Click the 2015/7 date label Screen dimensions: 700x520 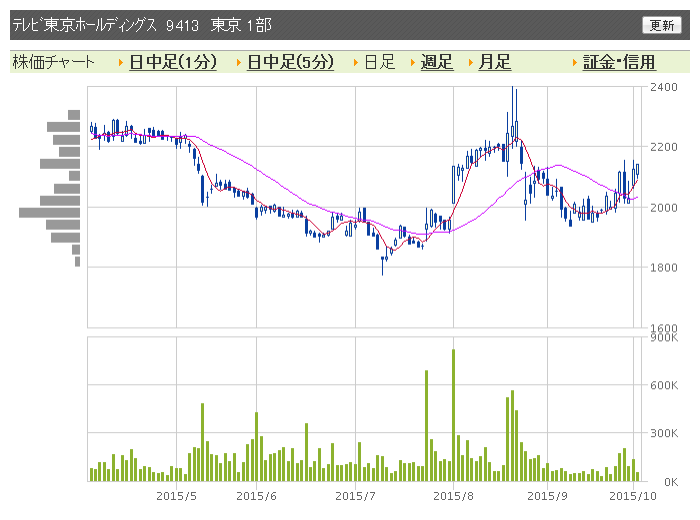coord(355,496)
